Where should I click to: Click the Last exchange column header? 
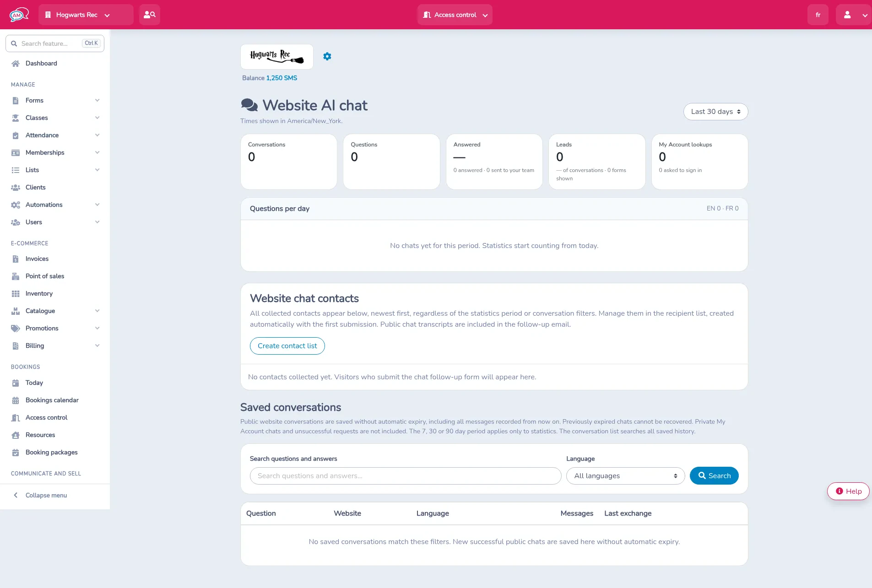[x=628, y=513]
